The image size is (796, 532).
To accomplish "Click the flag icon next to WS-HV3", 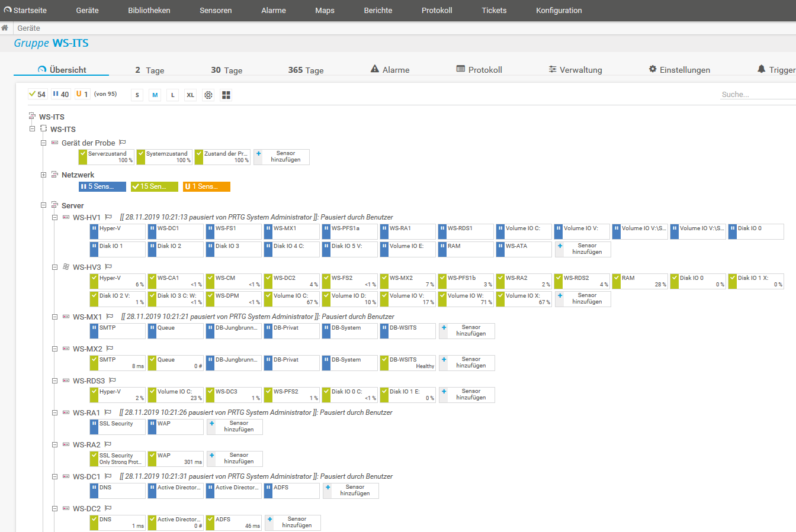I will click(108, 267).
